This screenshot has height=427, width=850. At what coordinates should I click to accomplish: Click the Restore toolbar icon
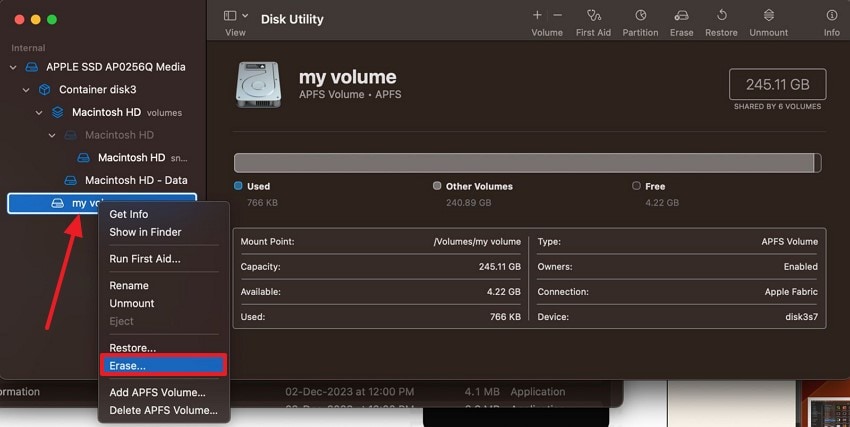coord(722,15)
